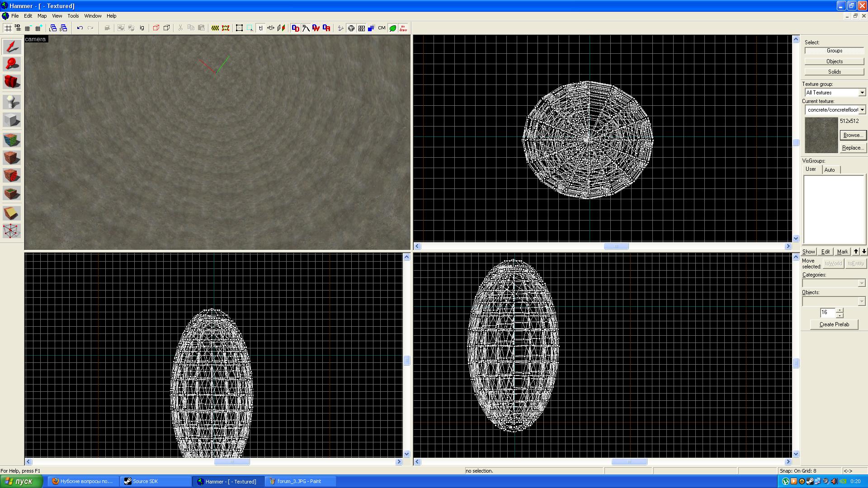Image resolution: width=868 pixels, height=488 pixels.
Task: Toggle the 3D grid display button
Action: (x=18, y=28)
